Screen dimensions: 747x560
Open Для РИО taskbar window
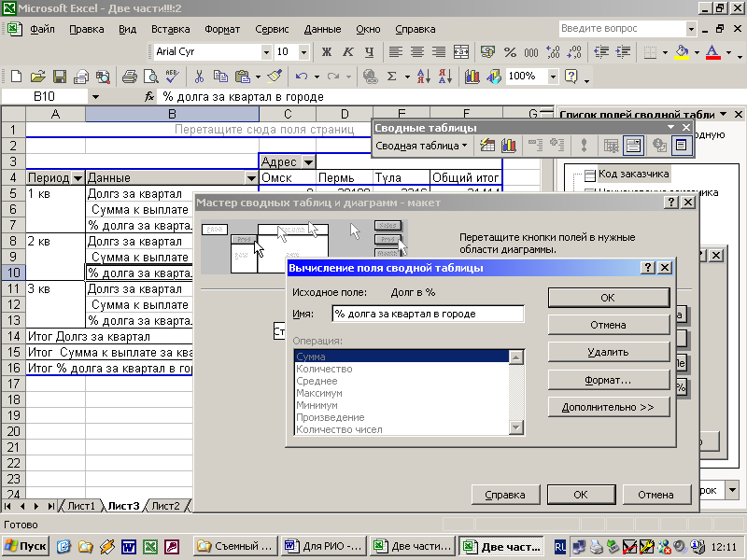click(x=324, y=546)
